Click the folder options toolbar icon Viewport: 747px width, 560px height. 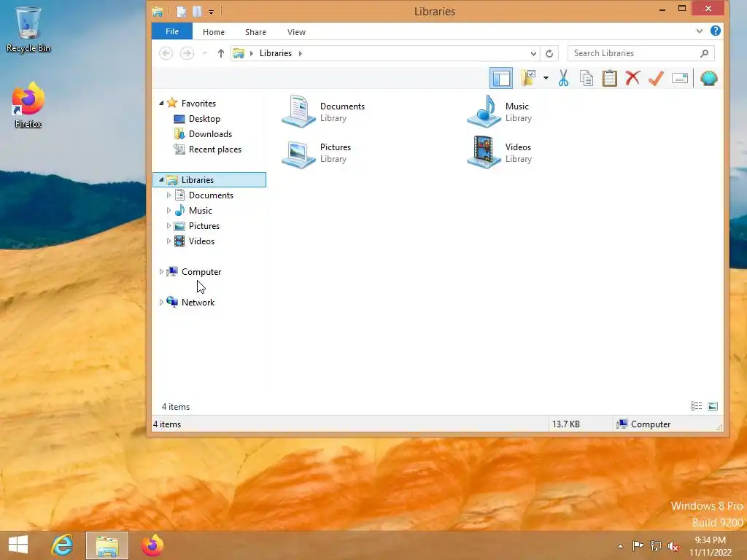(528, 78)
